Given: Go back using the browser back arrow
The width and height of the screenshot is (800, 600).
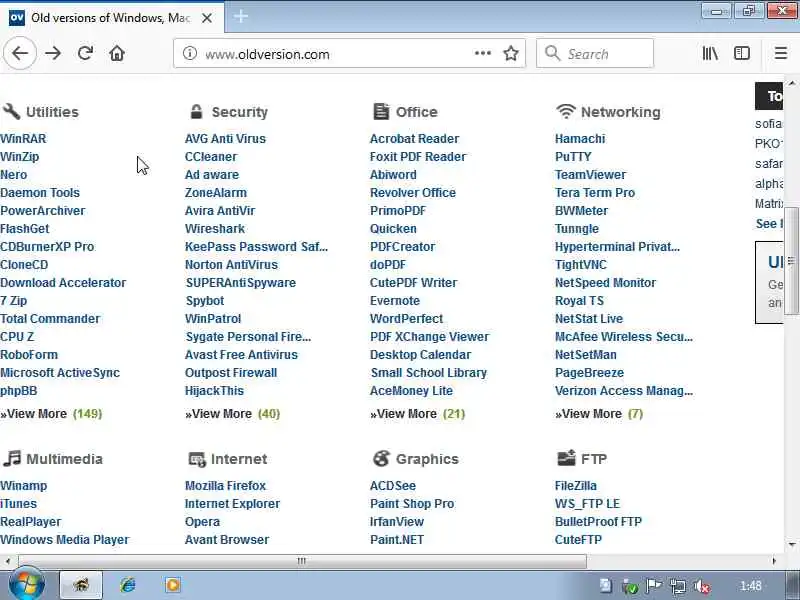Looking at the screenshot, I should point(20,53).
